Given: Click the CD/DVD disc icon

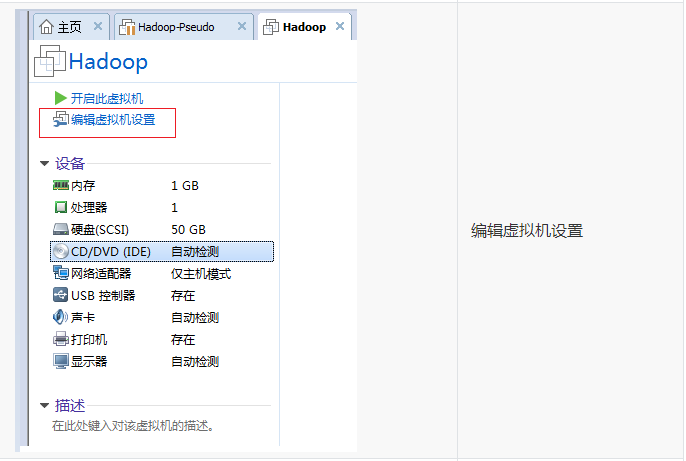Looking at the screenshot, I should pos(61,251).
